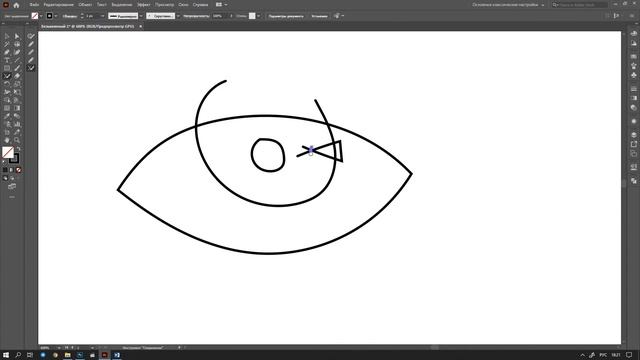Select the Hand tool

coord(7,140)
